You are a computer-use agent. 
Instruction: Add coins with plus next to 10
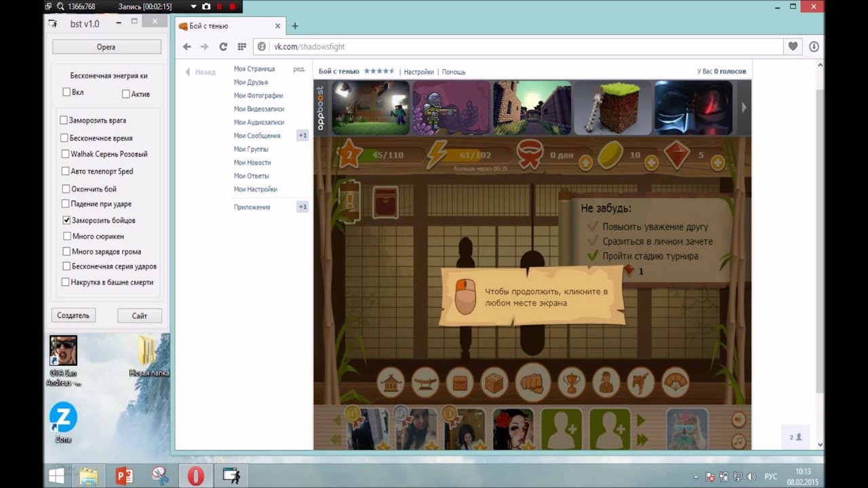point(652,163)
